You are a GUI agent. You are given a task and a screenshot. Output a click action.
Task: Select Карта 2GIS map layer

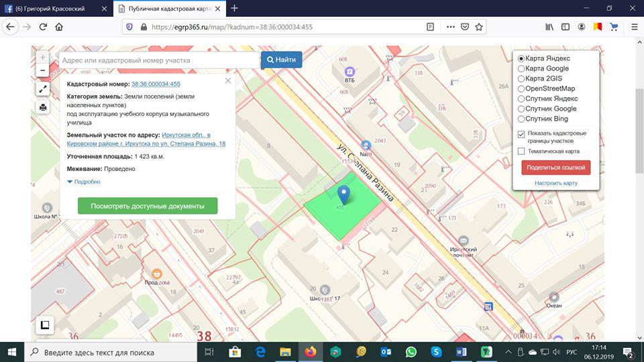tap(521, 78)
